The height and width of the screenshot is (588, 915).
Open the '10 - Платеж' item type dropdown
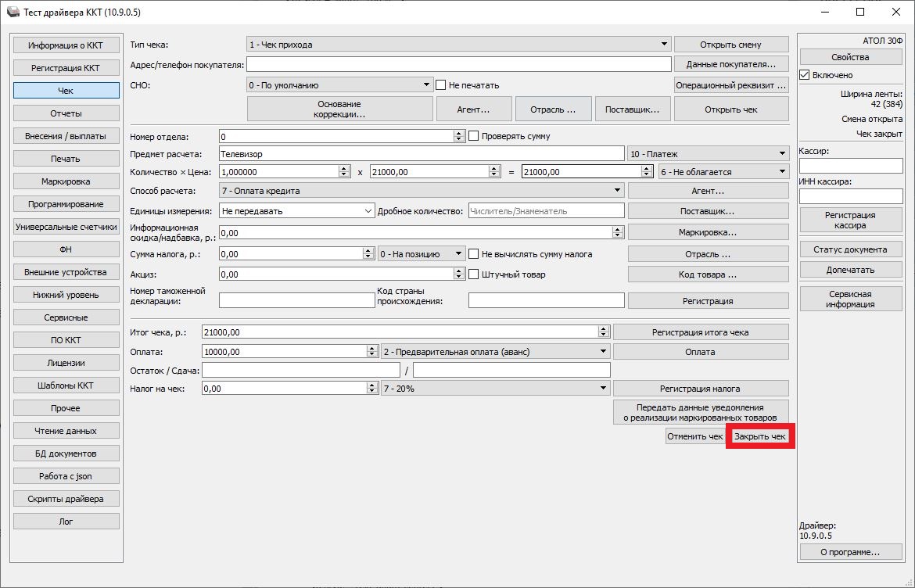[x=782, y=154]
